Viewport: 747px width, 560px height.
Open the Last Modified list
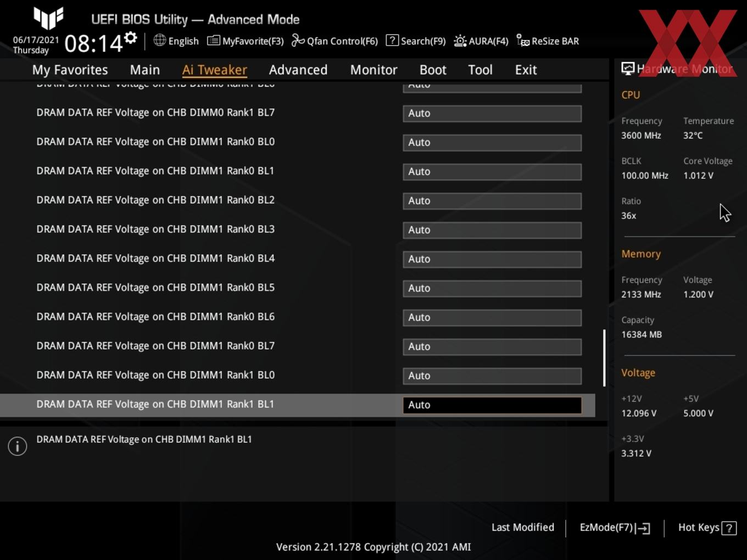click(522, 527)
